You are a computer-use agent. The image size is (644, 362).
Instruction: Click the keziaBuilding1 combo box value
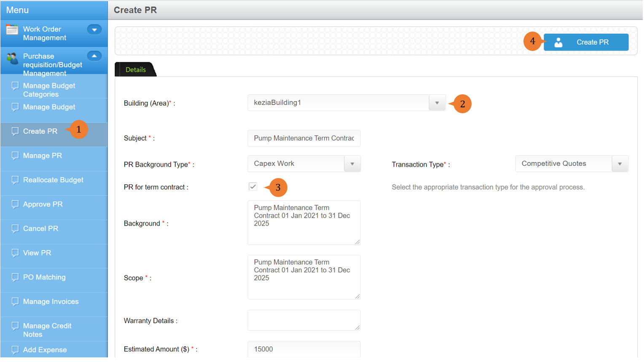[x=339, y=103]
